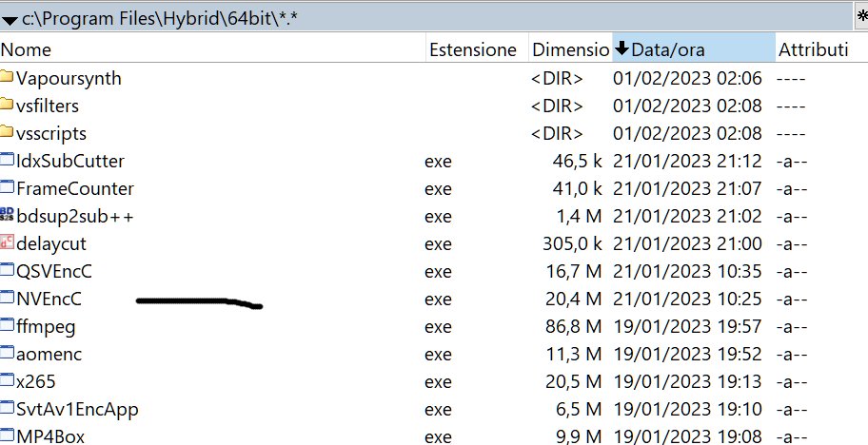Open the vsfilters folder icon
This screenshot has height=445, width=868.
coord(7,105)
